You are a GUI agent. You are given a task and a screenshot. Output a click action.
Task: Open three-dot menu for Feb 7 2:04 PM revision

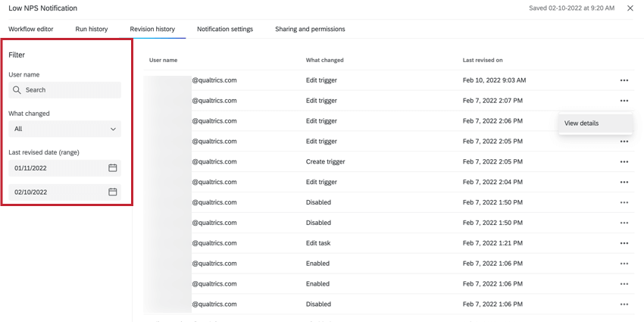point(624,182)
